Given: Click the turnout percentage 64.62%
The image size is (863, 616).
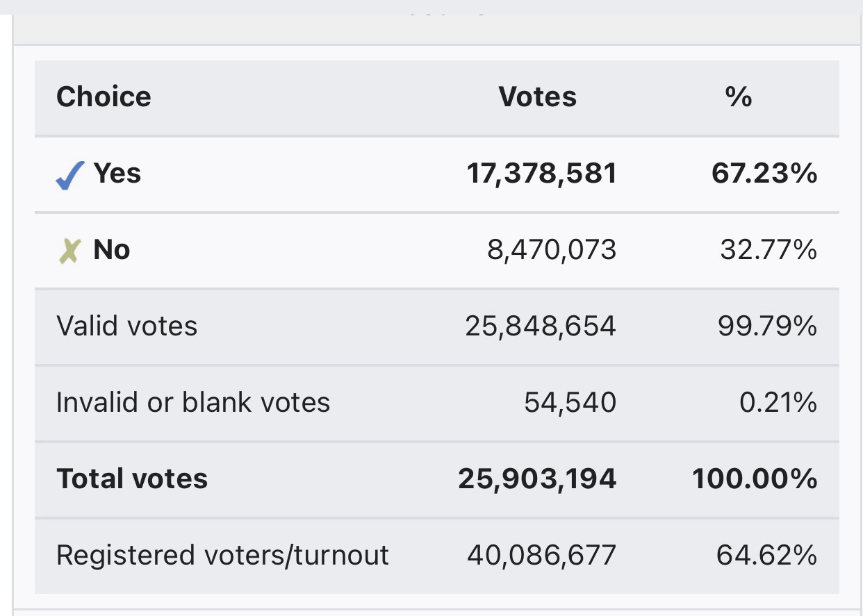Looking at the screenshot, I should [766, 556].
